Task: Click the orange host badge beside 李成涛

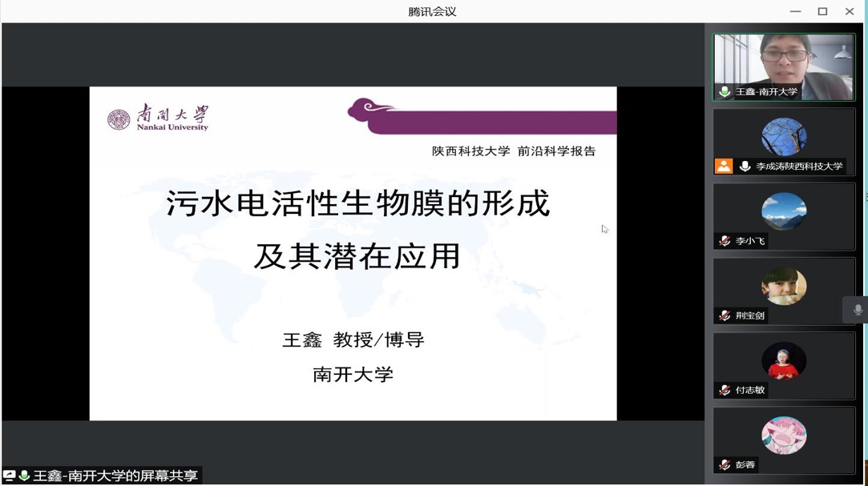Action: (724, 167)
